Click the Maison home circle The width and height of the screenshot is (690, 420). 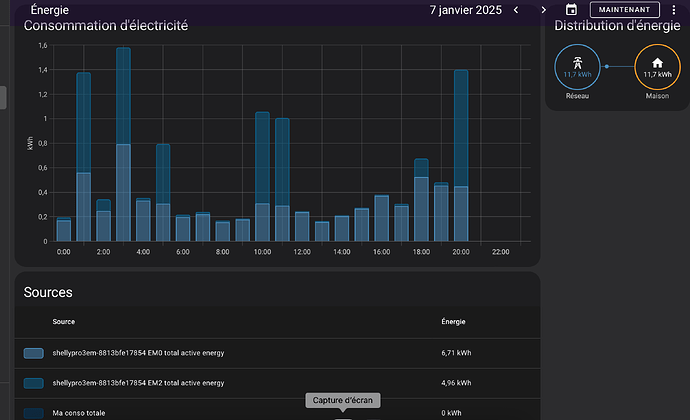[x=657, y=67]
